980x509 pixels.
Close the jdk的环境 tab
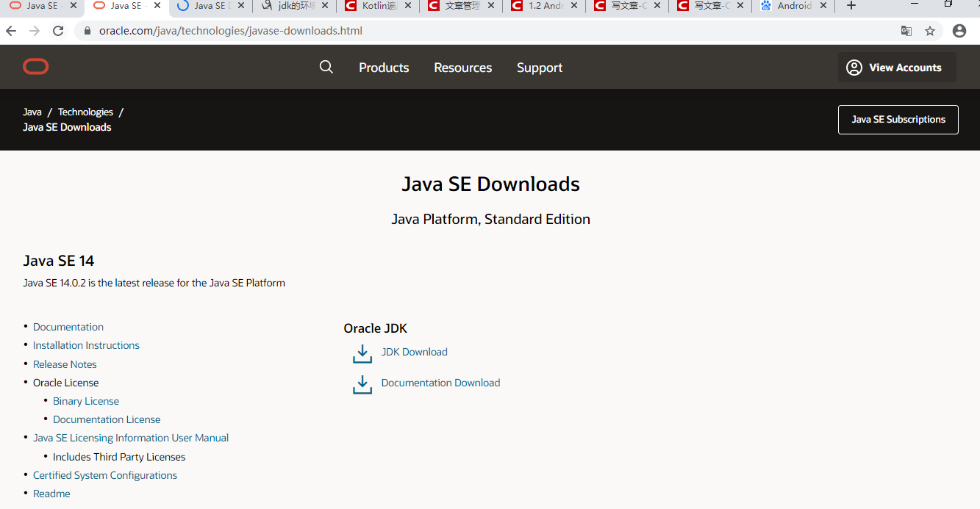pos(325,6)
